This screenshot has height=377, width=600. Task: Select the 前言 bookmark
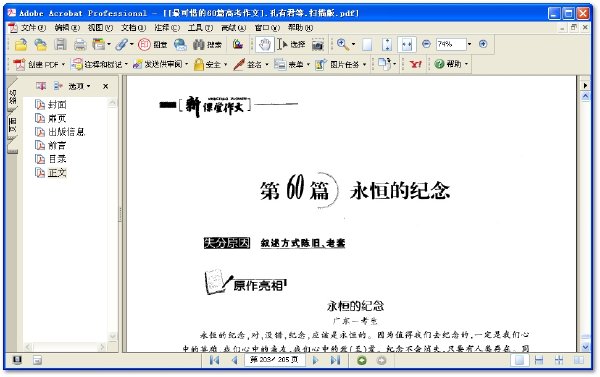tap(57, 145)
